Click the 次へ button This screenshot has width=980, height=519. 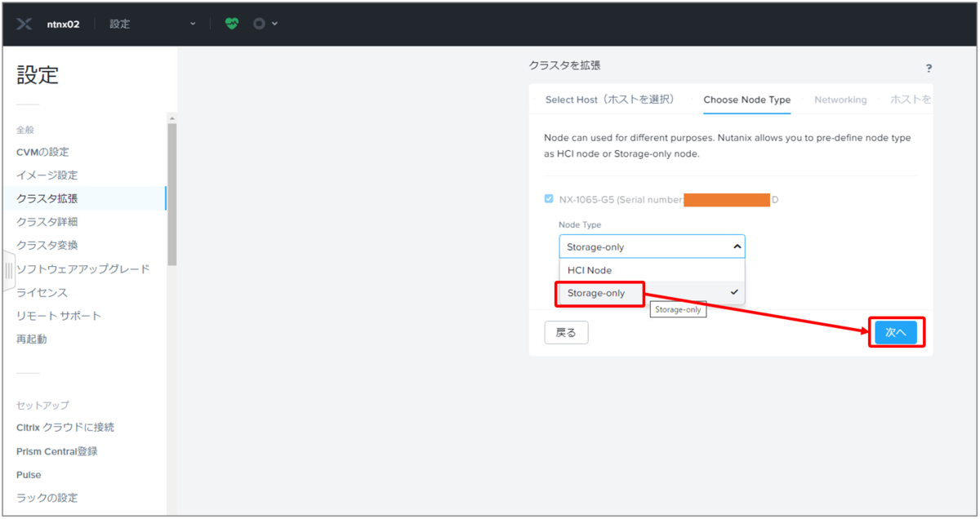tap(896, 332)
